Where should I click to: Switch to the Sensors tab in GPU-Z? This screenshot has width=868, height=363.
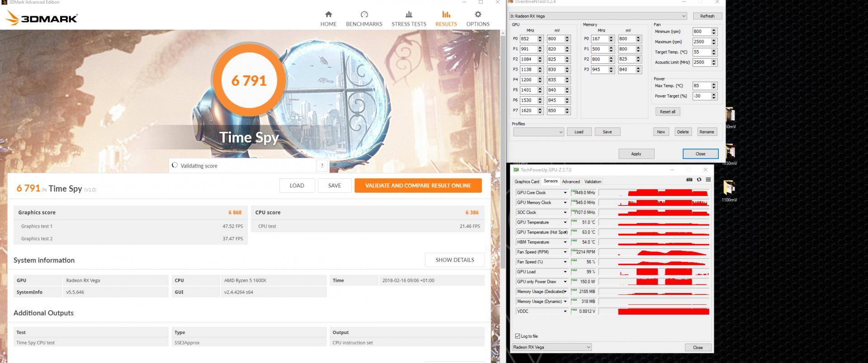pos(551,181)
